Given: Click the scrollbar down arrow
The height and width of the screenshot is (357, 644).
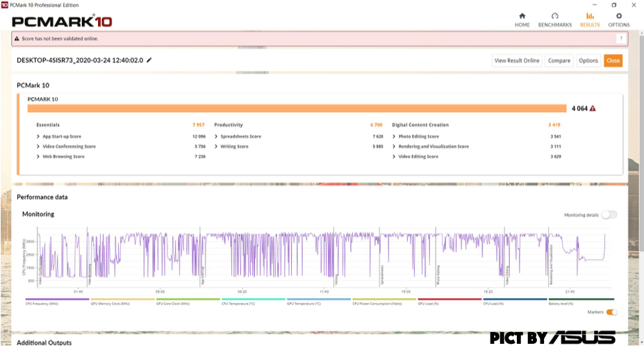Looking at the screenshot, I should [x=641, y=342].
